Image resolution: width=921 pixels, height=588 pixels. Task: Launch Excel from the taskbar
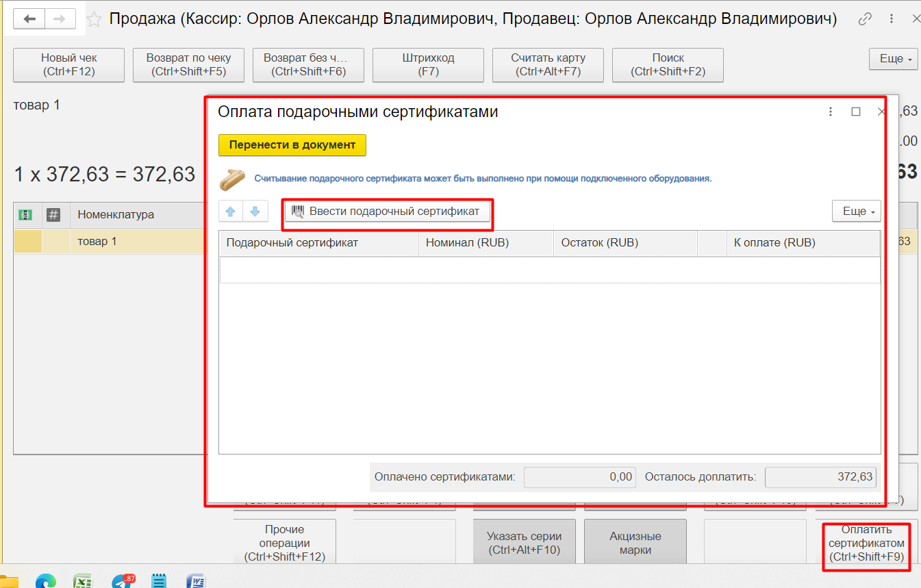pyautogui.click(x=84, y=580)
